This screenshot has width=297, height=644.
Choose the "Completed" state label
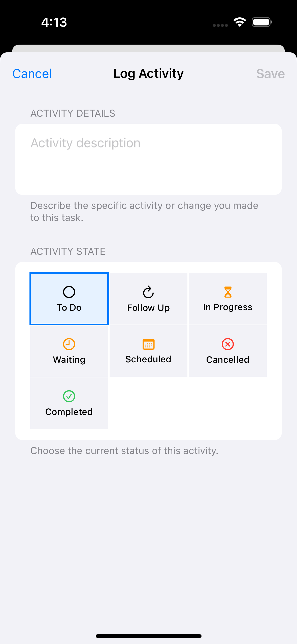pos(69,412)
